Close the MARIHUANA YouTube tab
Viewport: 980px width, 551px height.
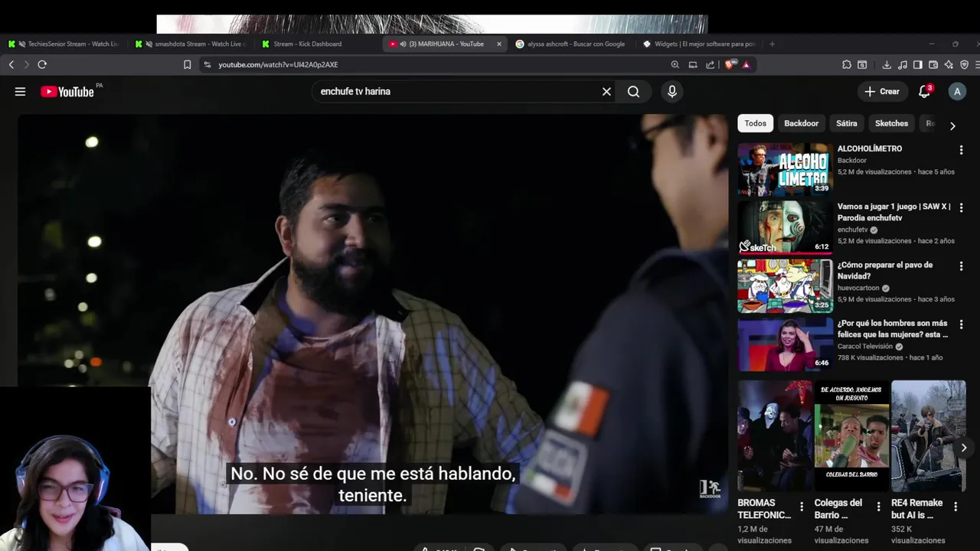tap(499, 44)
